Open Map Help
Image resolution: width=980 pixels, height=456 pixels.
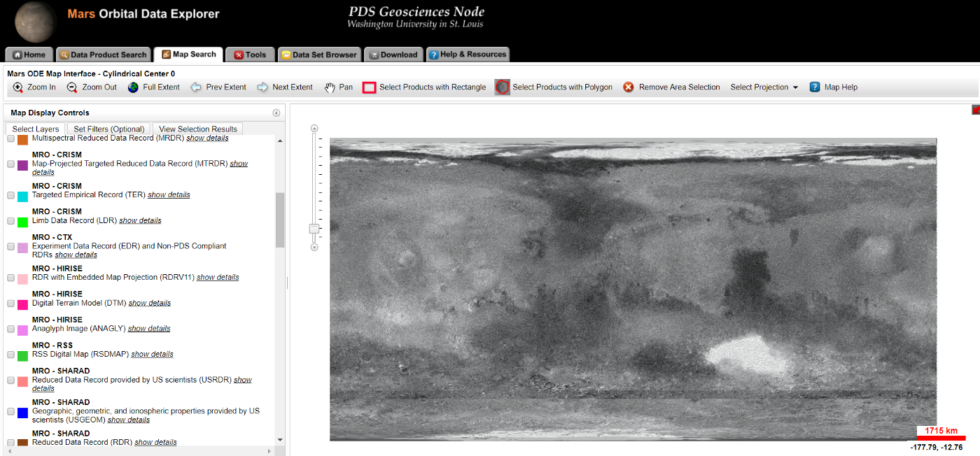click(x=834, y=87)
